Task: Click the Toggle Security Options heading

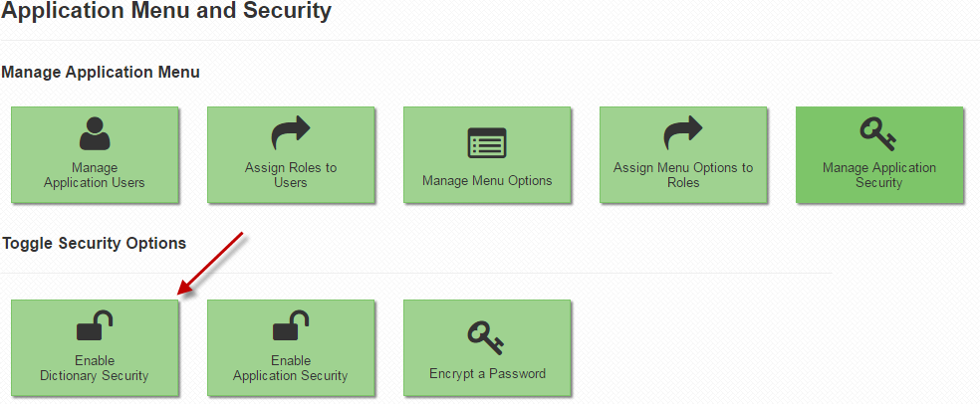Action: coord(94,244)
